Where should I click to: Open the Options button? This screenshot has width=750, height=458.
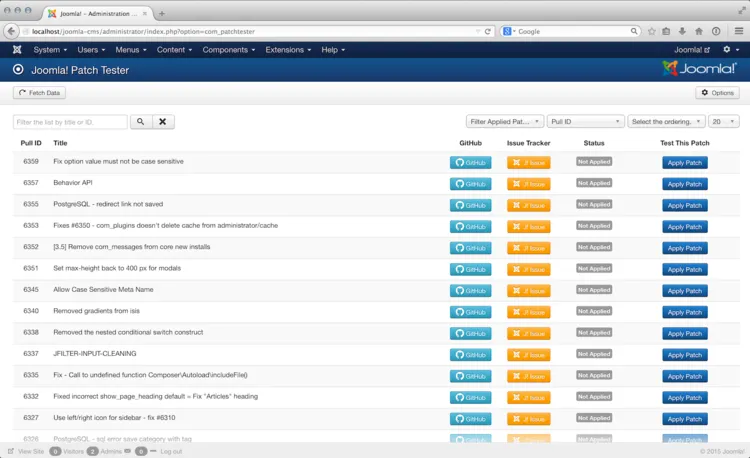(717, 93)
